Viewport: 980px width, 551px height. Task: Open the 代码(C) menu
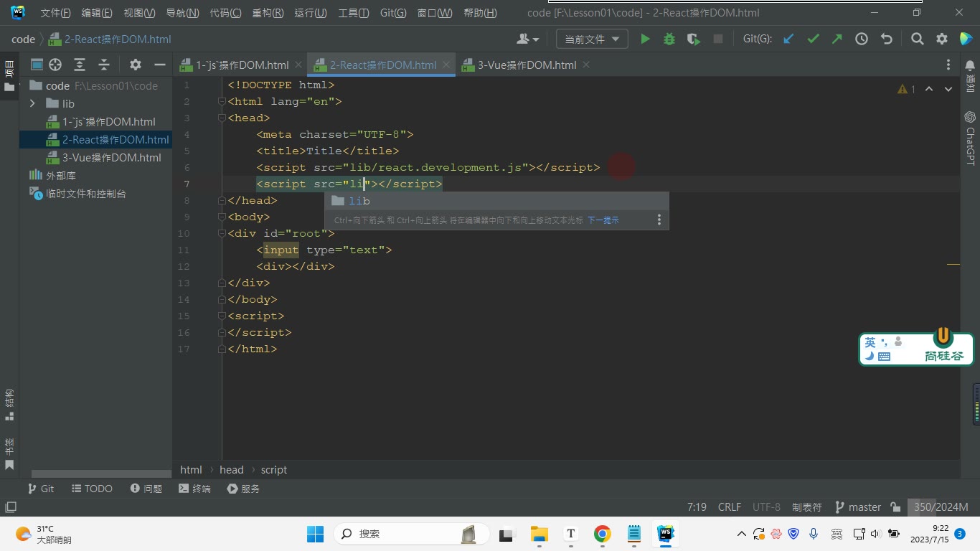tap(225, 13)
